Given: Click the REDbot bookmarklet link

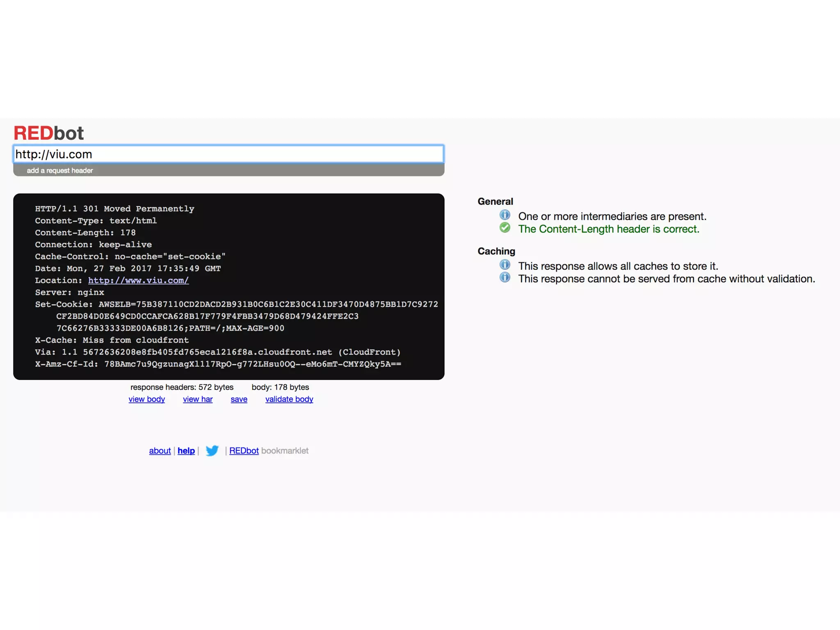Looking at the screenshot, I should pos(244,451).
